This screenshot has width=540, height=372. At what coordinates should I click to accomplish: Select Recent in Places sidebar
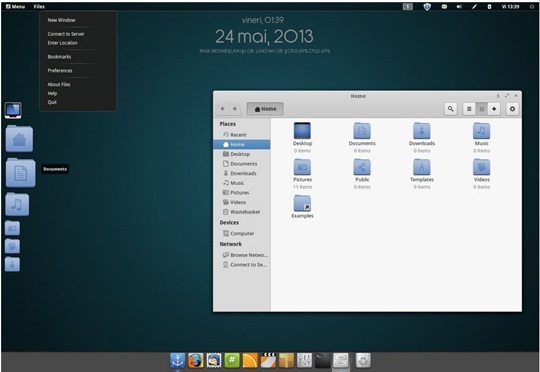pos(241,135)
